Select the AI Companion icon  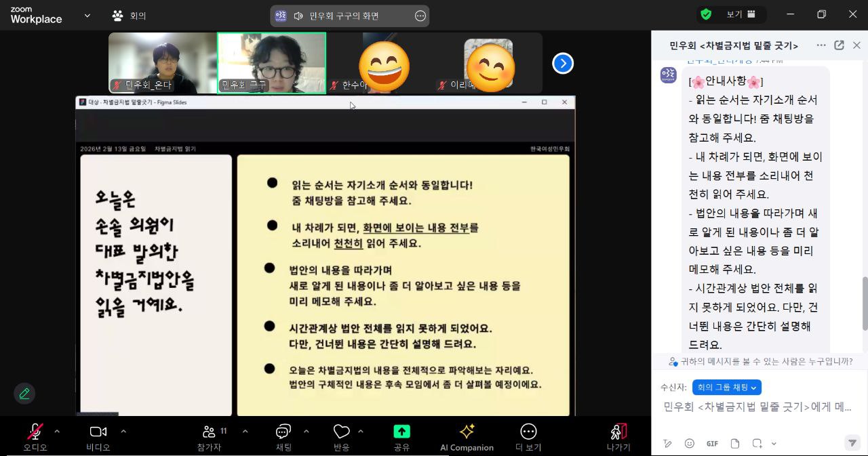tap(467, 436)
